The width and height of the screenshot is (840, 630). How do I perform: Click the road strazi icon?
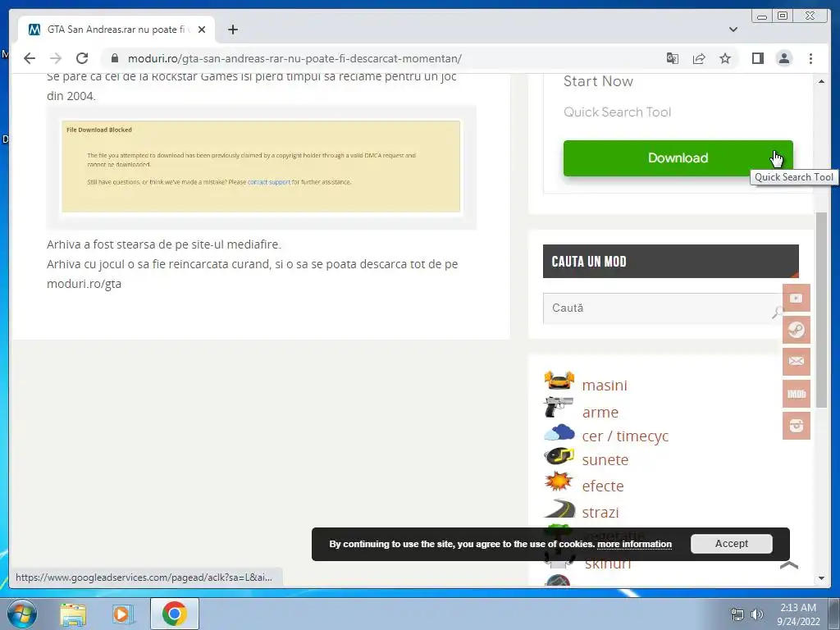click(x=559, y=509)
